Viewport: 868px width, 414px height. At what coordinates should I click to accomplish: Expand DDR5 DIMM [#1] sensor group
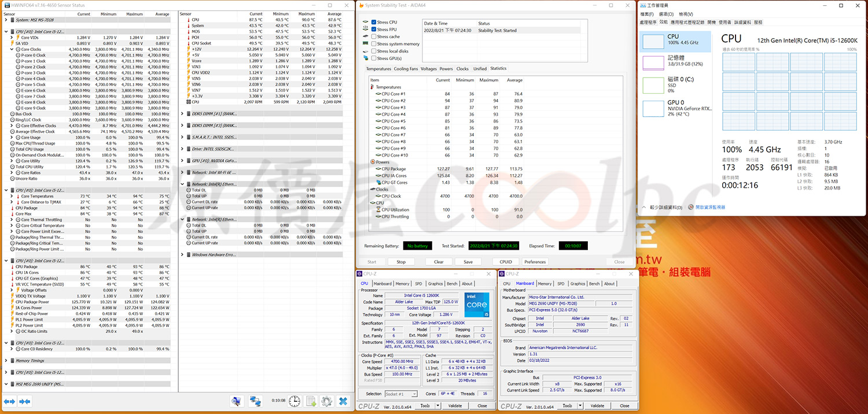click(x=183, y=114)
